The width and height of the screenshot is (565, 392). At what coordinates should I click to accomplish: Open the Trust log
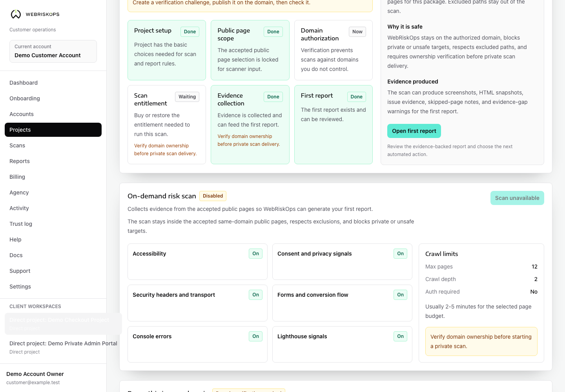[x=53, y=224]
